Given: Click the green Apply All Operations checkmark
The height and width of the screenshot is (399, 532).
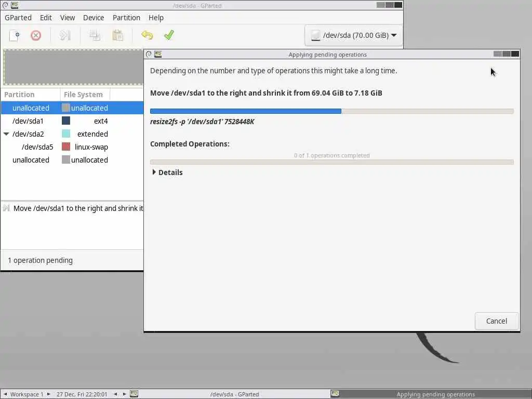Looking at the screenshot, I should (x=169, y=35).
